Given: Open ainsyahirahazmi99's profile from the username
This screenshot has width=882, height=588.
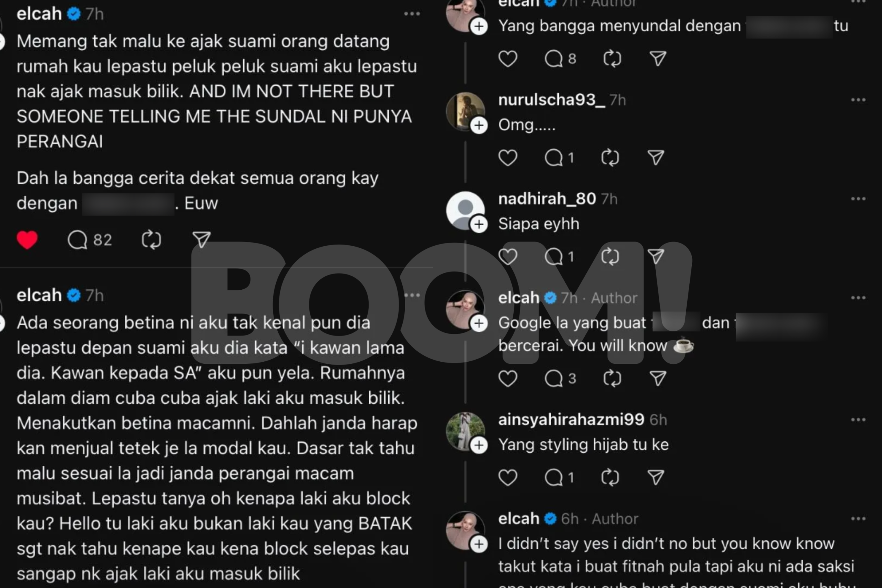Looking at the screenshot, I should tap(571, 419).
